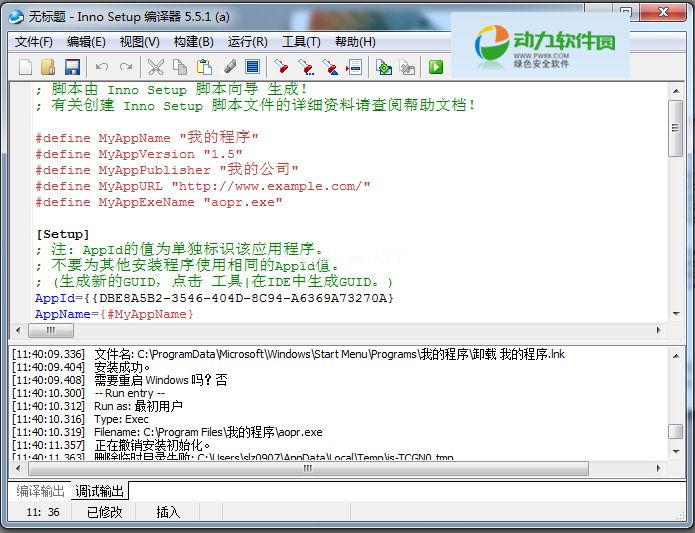Select all text using the toolbar icon
Viewport: 695px width, 533px height.
point(252,67)
